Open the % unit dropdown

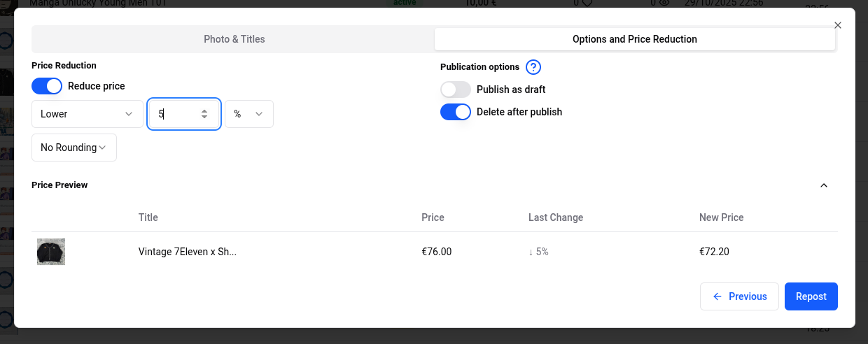(248, 114)
